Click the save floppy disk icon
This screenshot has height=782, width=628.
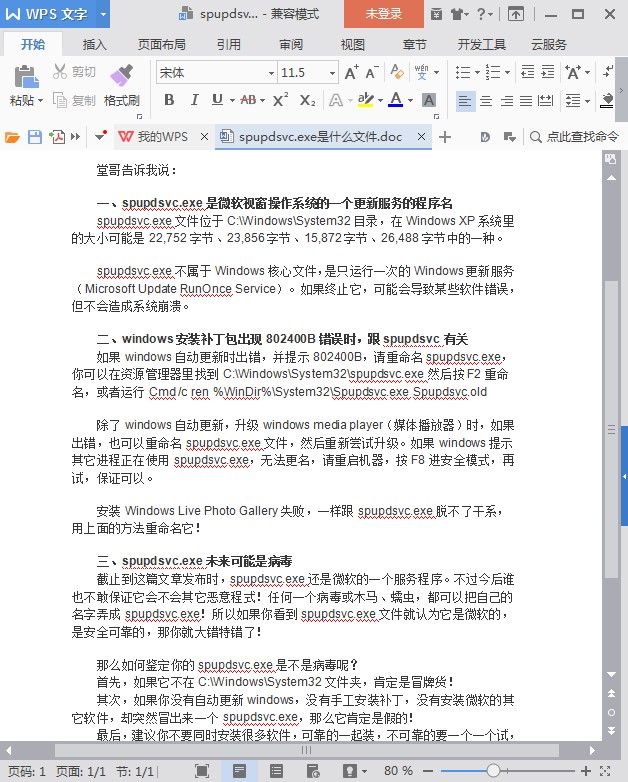(34, 137)
